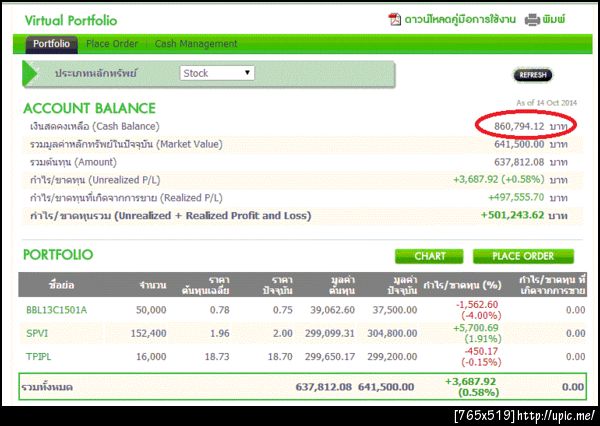Click SPVI market value 304,800.00
Screen dimensions: 600x426
coord(392,333)
